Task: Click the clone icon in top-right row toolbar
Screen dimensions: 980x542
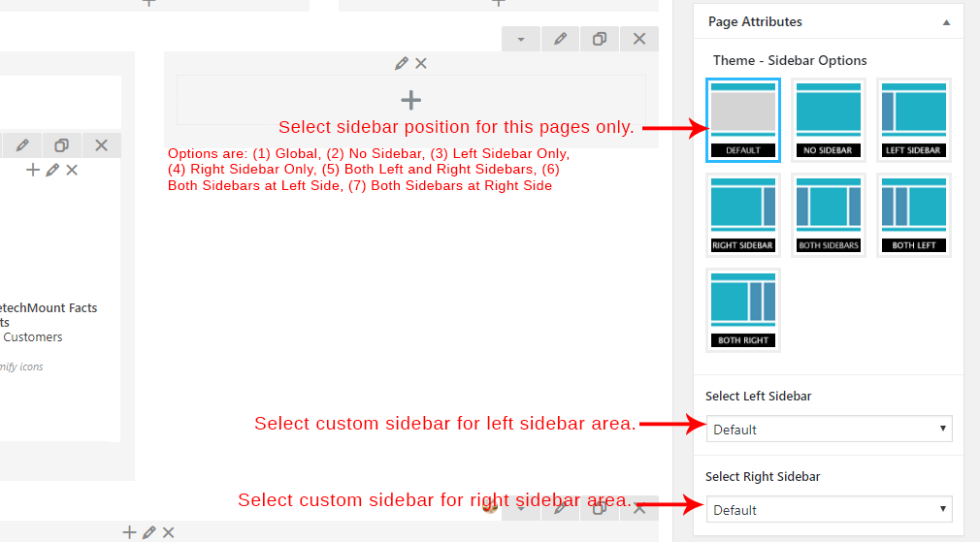Action: 600,39
